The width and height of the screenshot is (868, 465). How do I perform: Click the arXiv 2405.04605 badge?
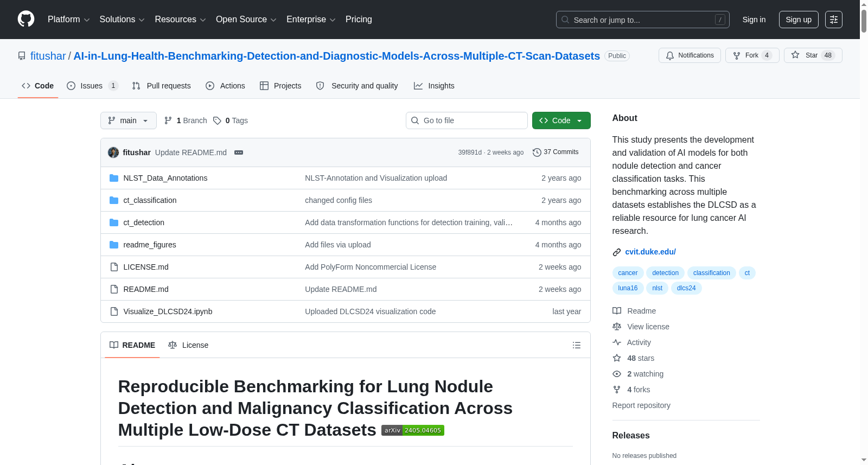413,430
